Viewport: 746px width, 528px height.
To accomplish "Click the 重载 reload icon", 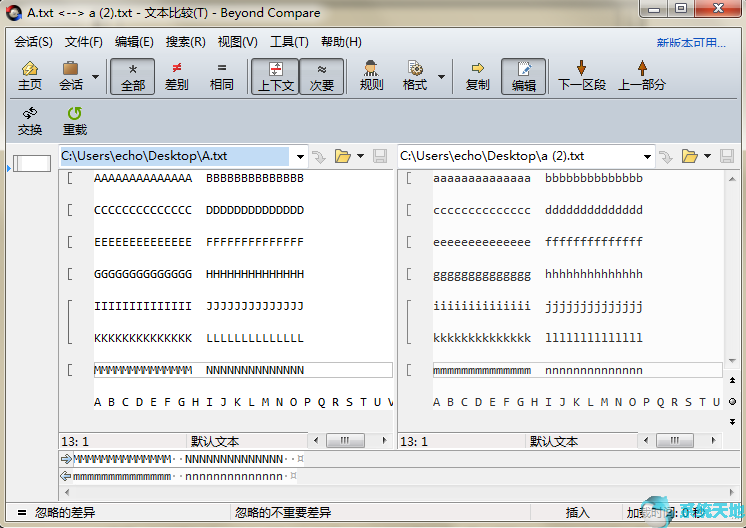I will click(75, 121).
